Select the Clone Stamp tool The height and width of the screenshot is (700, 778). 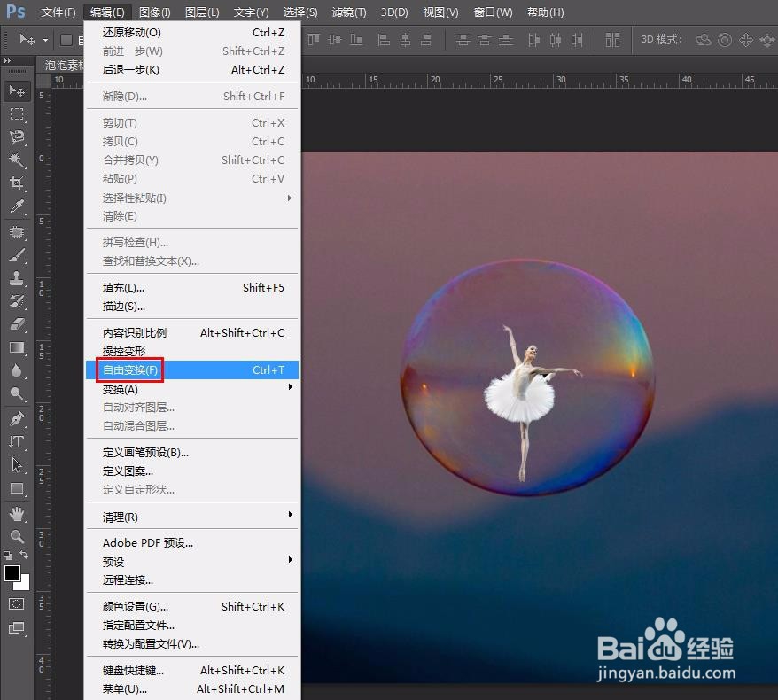(17, 278)
